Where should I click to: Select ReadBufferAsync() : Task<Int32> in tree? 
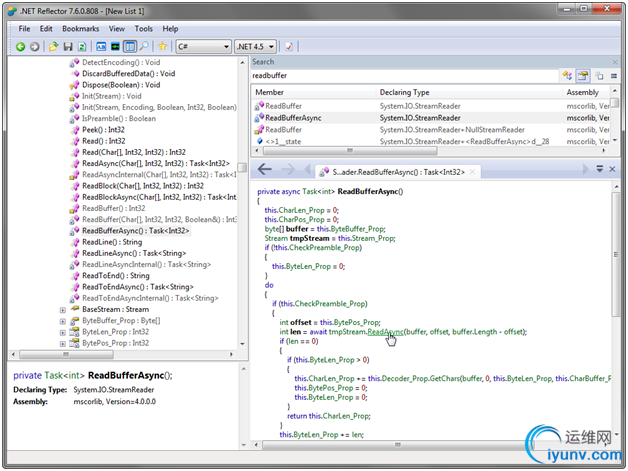[x=135, y=231]
